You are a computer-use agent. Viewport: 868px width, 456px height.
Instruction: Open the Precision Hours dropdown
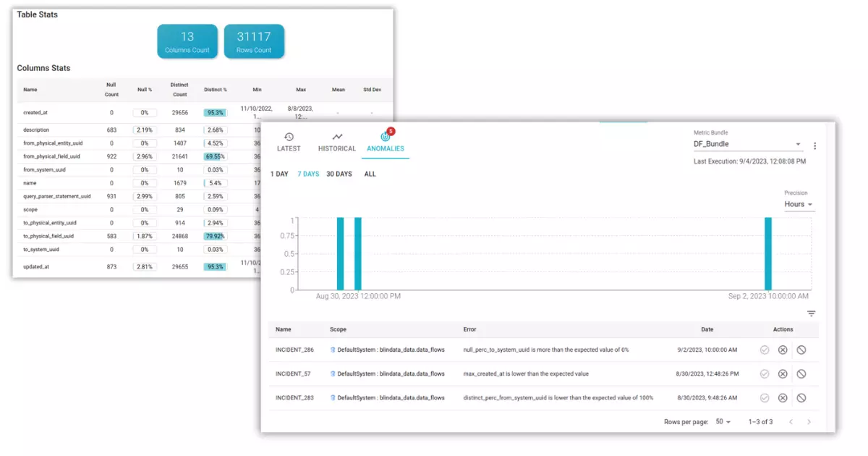[799, 204]
